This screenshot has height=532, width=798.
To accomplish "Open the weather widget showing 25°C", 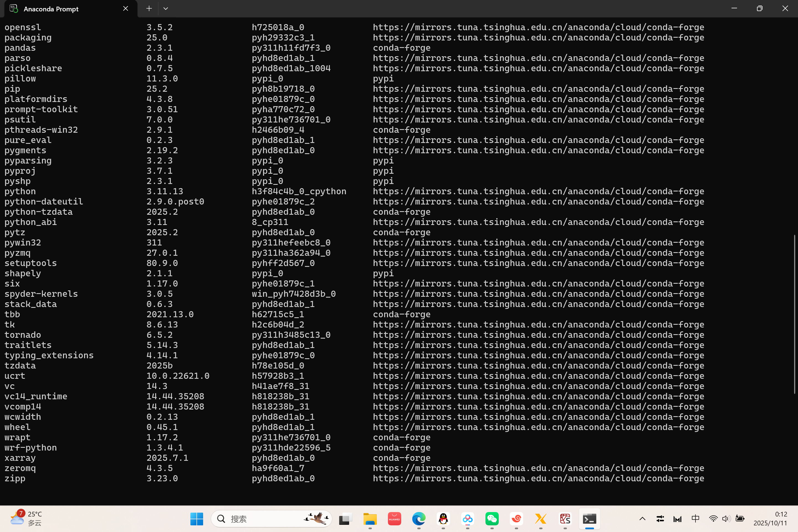I will click(x=26, y=519).
